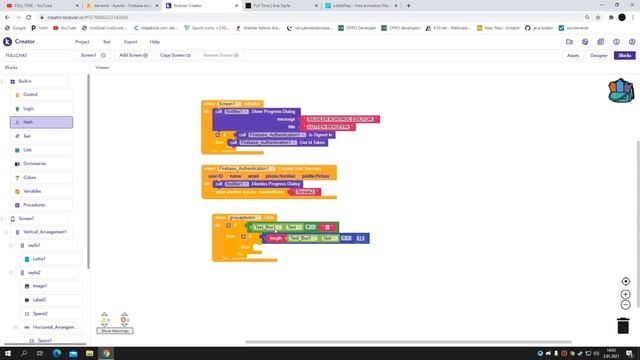Viewport: 640px width, 360px height.
Task: Collapse the Horizontal_Arrangement node
Action: pyautogui.click(x=16, y=327)
